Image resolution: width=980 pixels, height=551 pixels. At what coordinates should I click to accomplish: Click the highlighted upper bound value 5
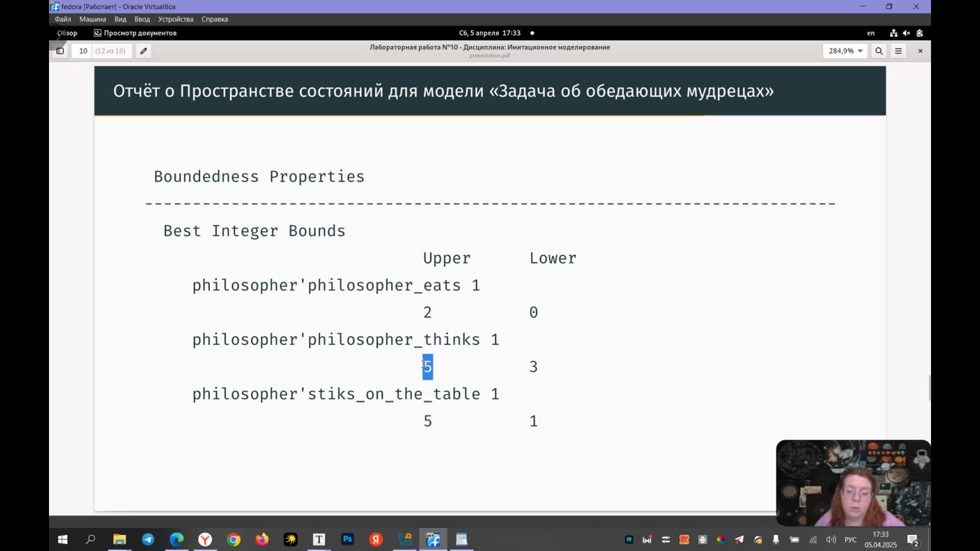(x=428, y=367)
